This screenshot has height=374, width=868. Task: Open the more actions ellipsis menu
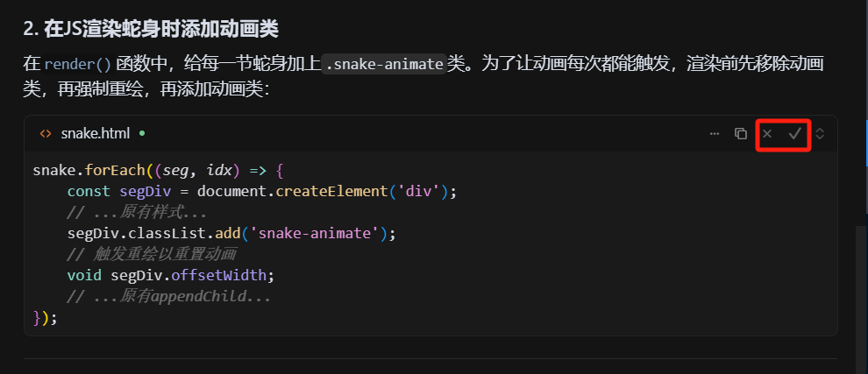coord(715,134)
